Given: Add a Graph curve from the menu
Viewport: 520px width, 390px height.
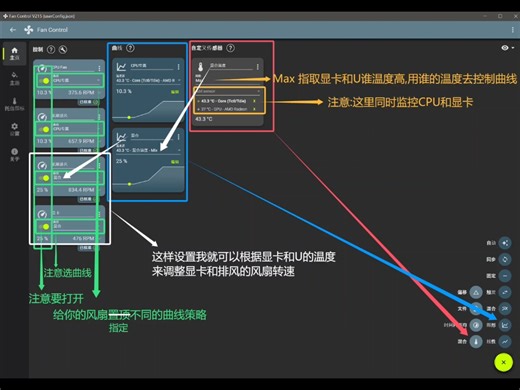Looking at the screenshot, I should pos(505,325).
